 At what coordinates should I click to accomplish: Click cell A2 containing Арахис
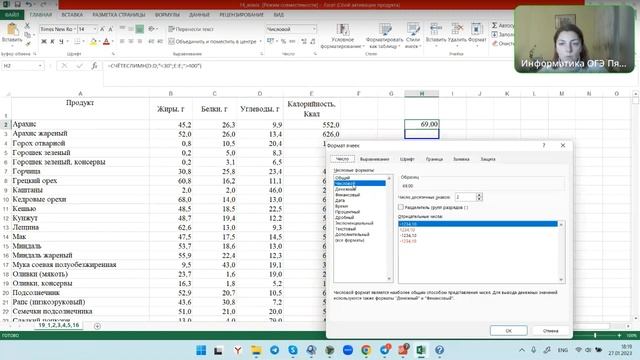coord(80,124)
